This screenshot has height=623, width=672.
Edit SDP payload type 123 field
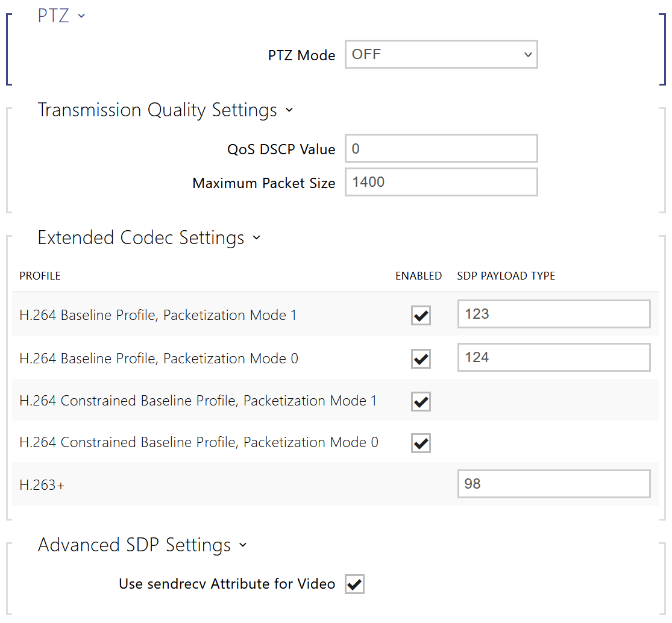coord(553,314)
